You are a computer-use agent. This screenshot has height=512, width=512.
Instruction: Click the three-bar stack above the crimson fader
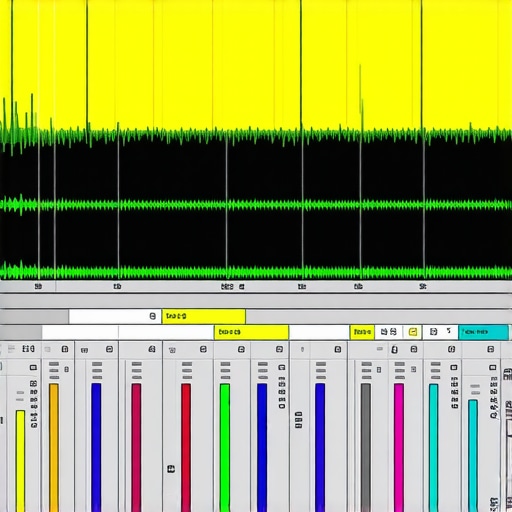click(136, 370)
